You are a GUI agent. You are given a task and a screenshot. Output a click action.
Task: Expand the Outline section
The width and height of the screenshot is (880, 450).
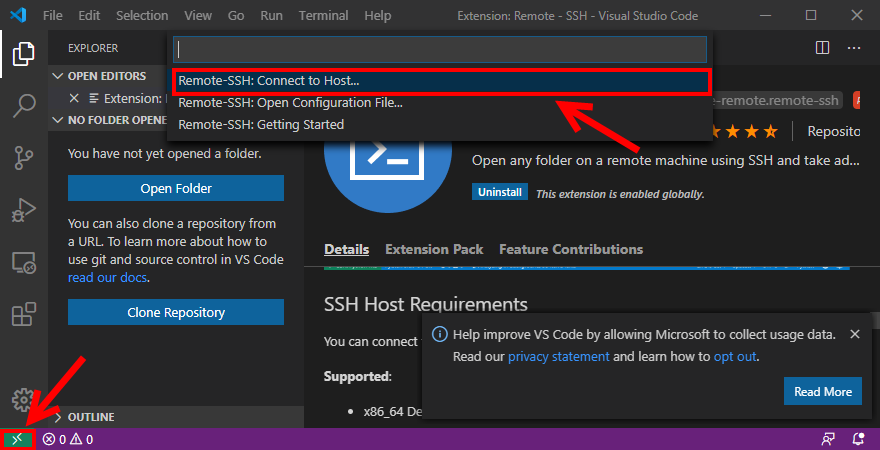[58, 417]
